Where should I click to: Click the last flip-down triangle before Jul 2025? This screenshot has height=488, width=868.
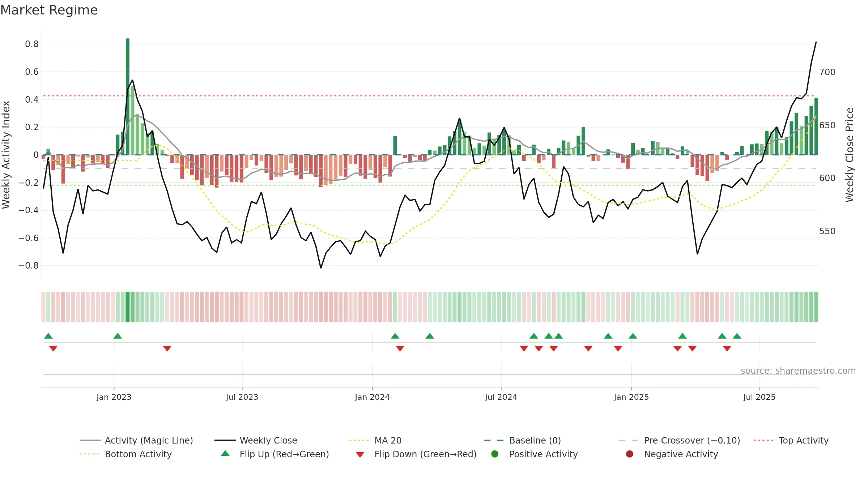point(727,348)
